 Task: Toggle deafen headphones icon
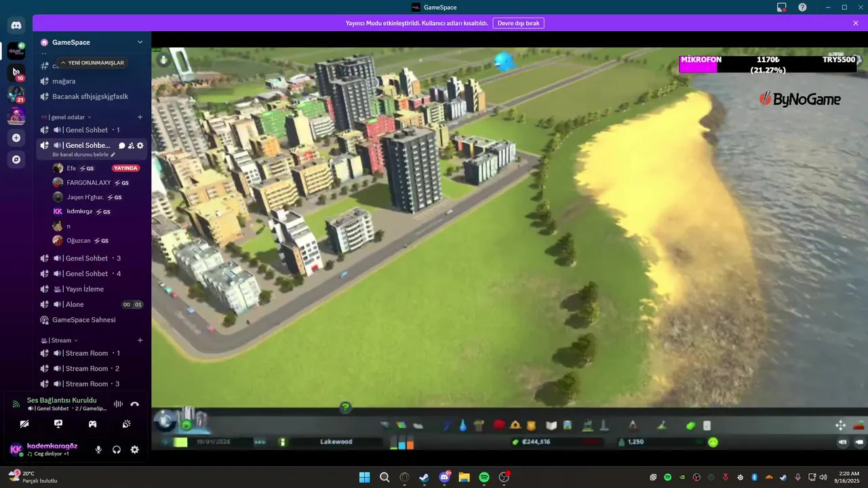(x=117, y=449)
